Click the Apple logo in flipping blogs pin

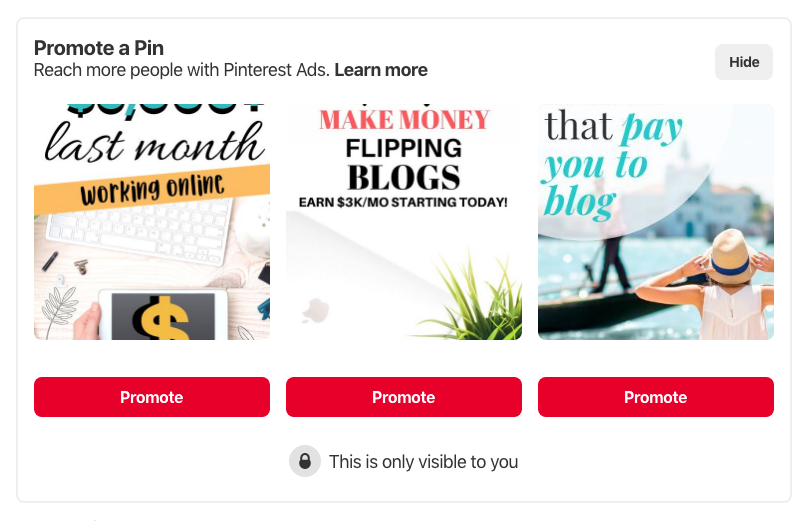[x=316, y=310]
